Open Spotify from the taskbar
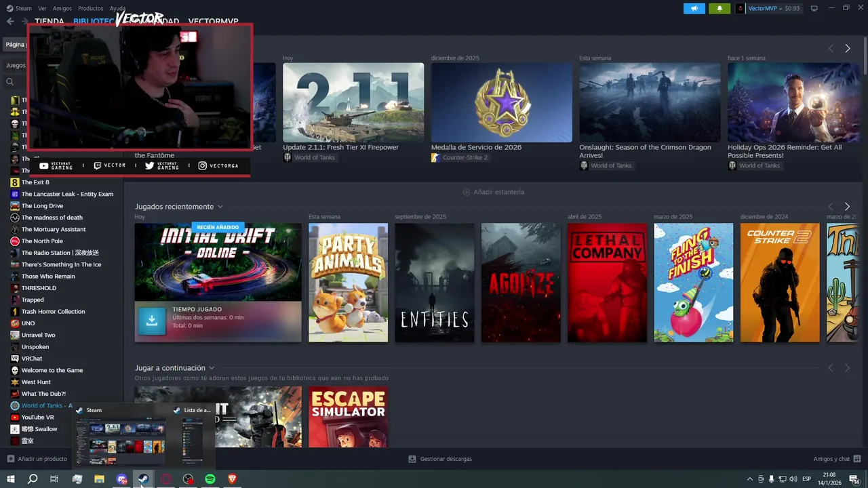The image size is (868, 488). point(210,479)
